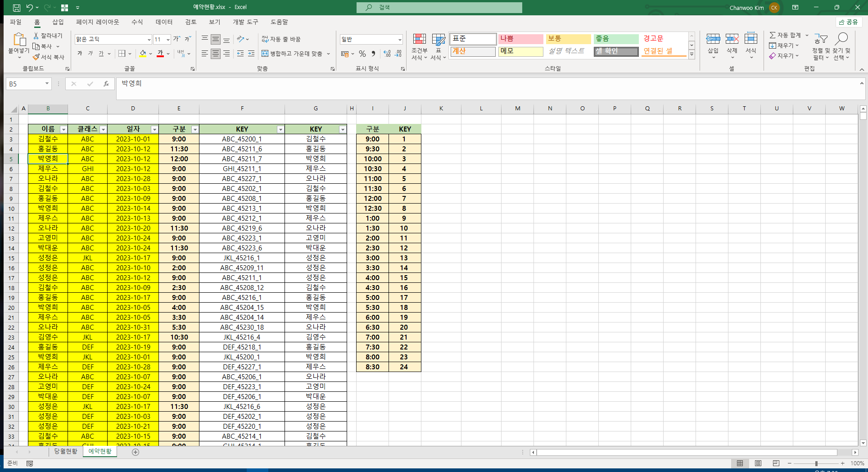The width and height of the screenshot is (868, 472).
Task: Increase font size with the larger 가 icon
Action: point(177,39)
